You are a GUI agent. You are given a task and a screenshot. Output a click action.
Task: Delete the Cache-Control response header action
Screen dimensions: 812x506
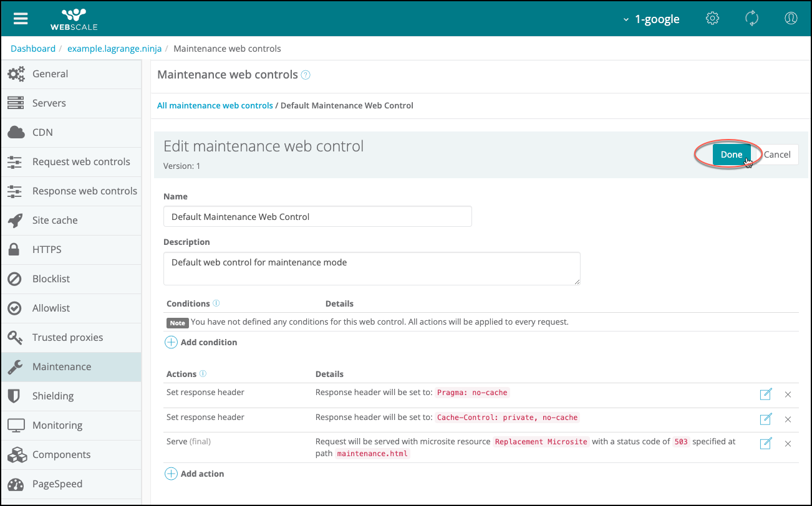[788, 419]
